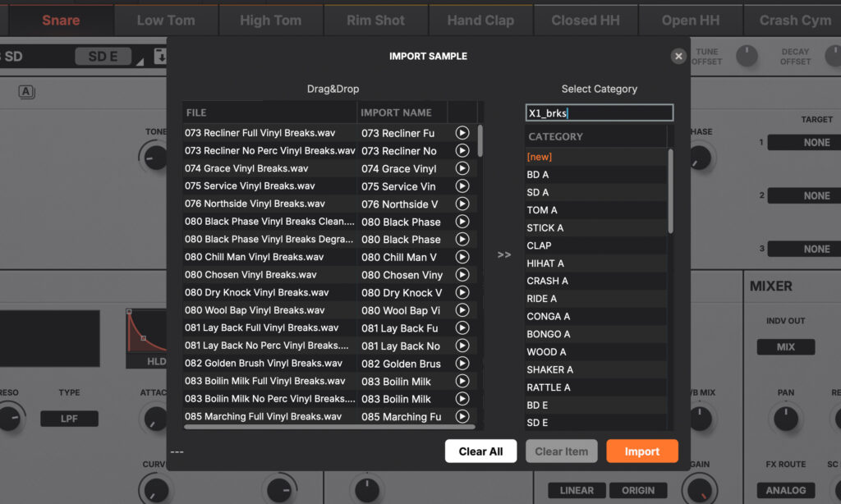Audition the 076 Northside Vinyl Breaks sample
841x504 pixels.
click(x=462, y=204)
